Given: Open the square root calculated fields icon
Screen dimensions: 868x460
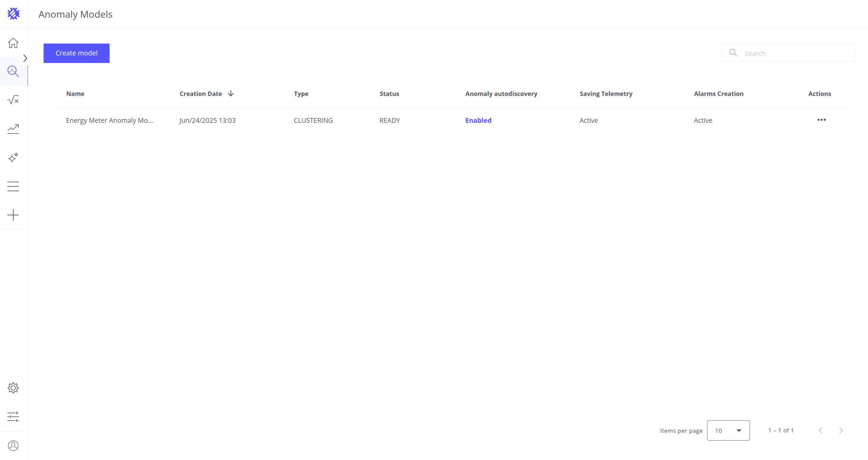Looking at the screenshot, I should tap(13, 100).
